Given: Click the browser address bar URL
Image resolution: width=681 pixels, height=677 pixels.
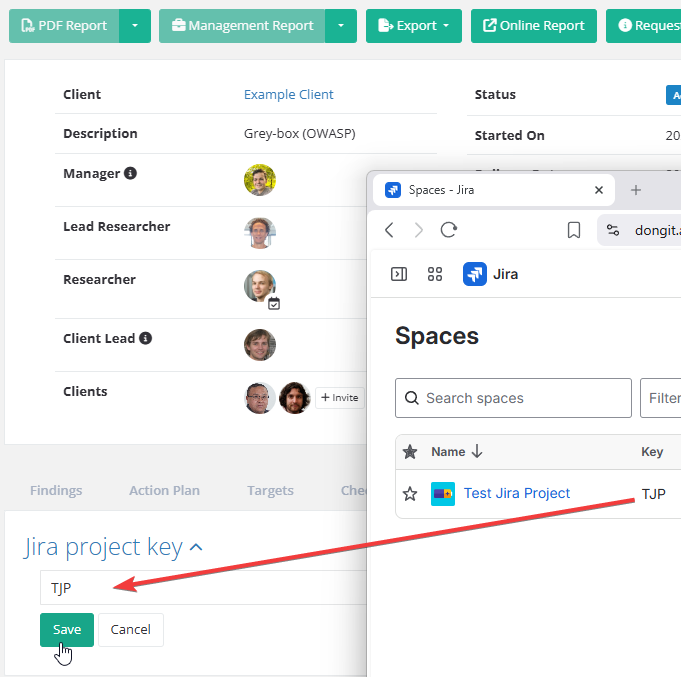Looking at the screenshot, I should coord(658,230).
